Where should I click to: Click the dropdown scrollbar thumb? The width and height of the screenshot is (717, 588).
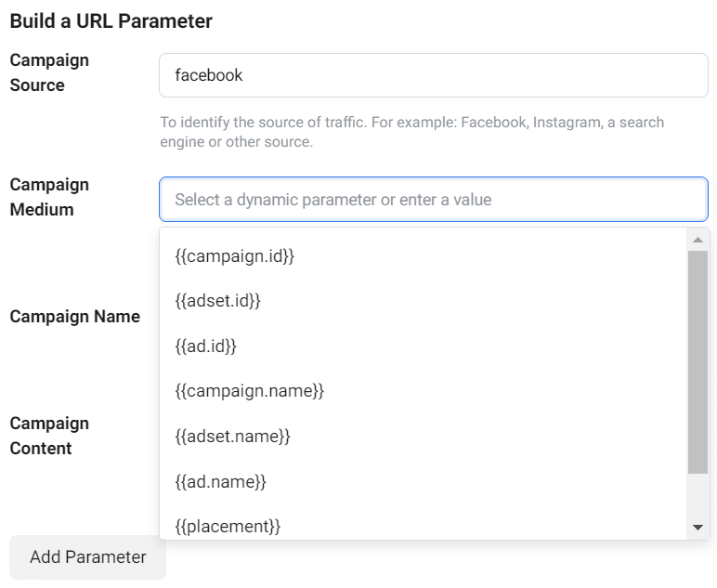[x=697, y=362]
